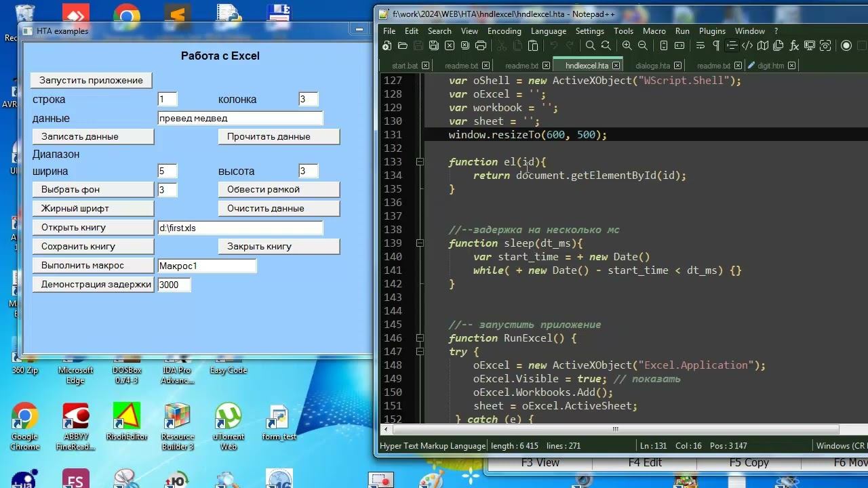The width and height of the screenshot is (868, 488).
Task: Click the 'Жирный шрифт' button
Action: [93, 208]
